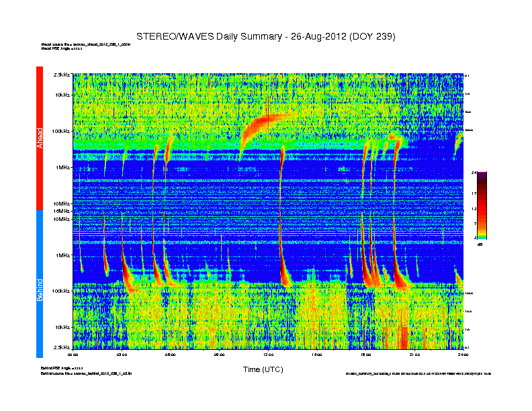Screen dimensions: 532x411
Task: Click the 1MHz label on Behind panel
Action: pos(62,255)
